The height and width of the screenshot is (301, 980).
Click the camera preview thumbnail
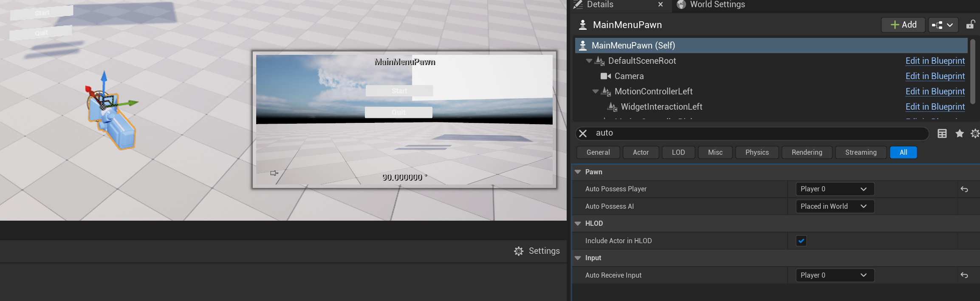(x=404, y=120)
